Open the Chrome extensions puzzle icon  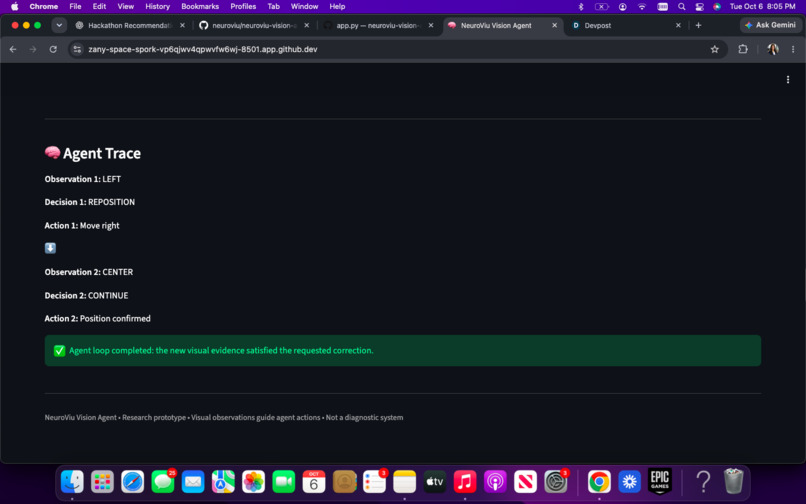[x=743, y=49]
